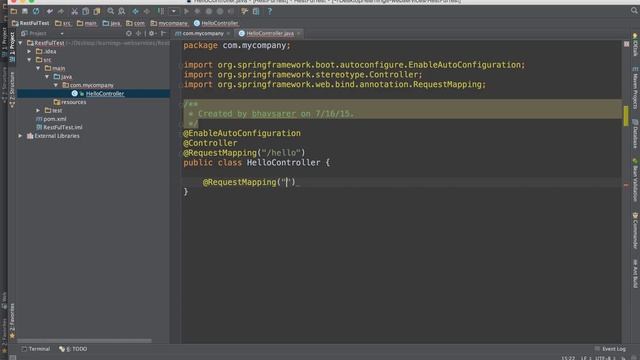This screenshot has width=640, height=360.
Task: Click the Make Project build icon
Action: [x=161, y=11]
